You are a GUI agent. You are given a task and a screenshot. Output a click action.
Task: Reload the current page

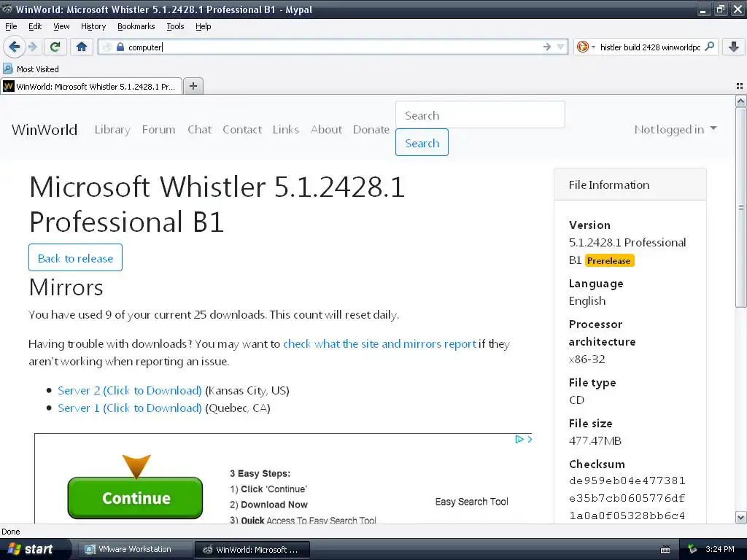[55, 47]
